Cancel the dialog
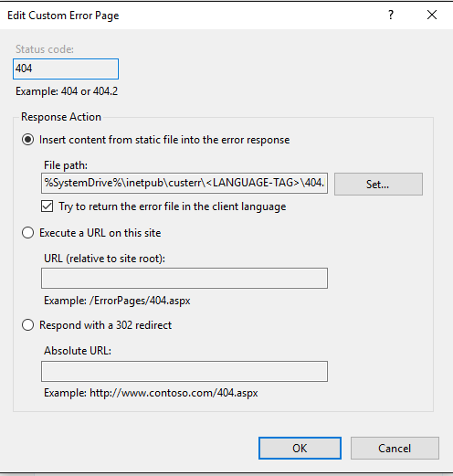The height and width of the screenshot is (476, 453). pos(395,448)
